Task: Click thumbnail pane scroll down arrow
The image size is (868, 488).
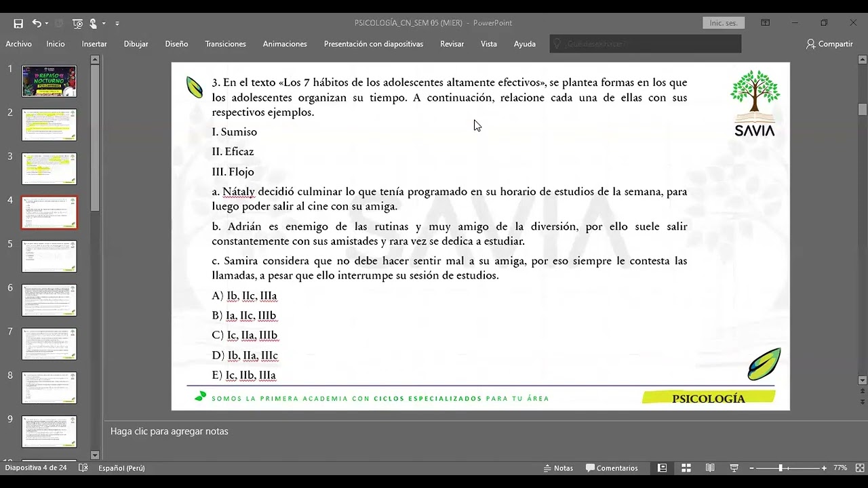Action: [x=95, y=455]
